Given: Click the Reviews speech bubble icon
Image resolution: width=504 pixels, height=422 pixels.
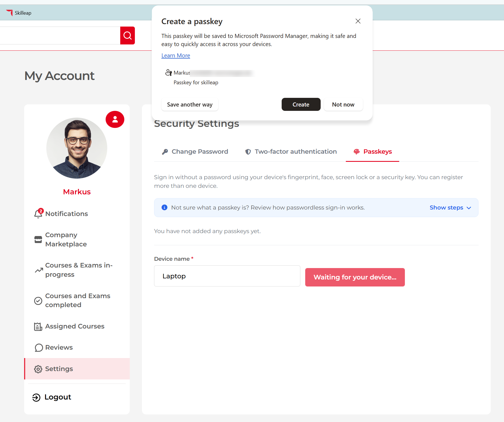Looking at the screenshot, I should (x=39, y=348).
